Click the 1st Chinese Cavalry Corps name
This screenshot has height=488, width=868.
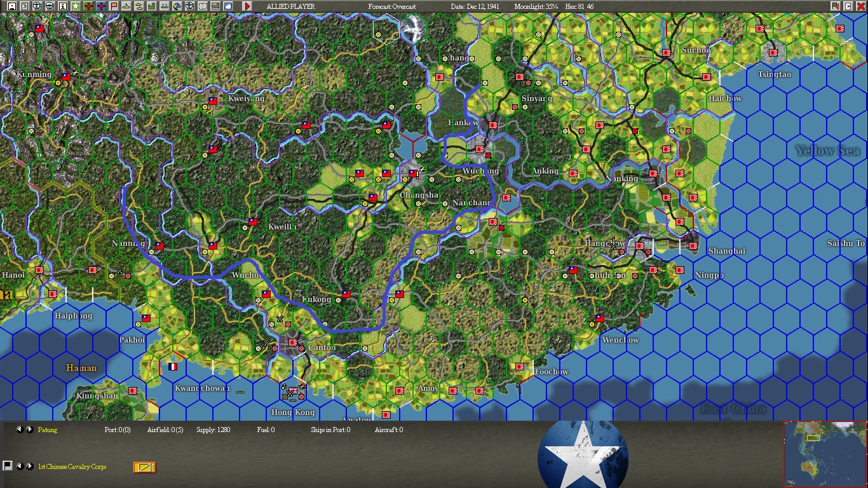point(72,467)
